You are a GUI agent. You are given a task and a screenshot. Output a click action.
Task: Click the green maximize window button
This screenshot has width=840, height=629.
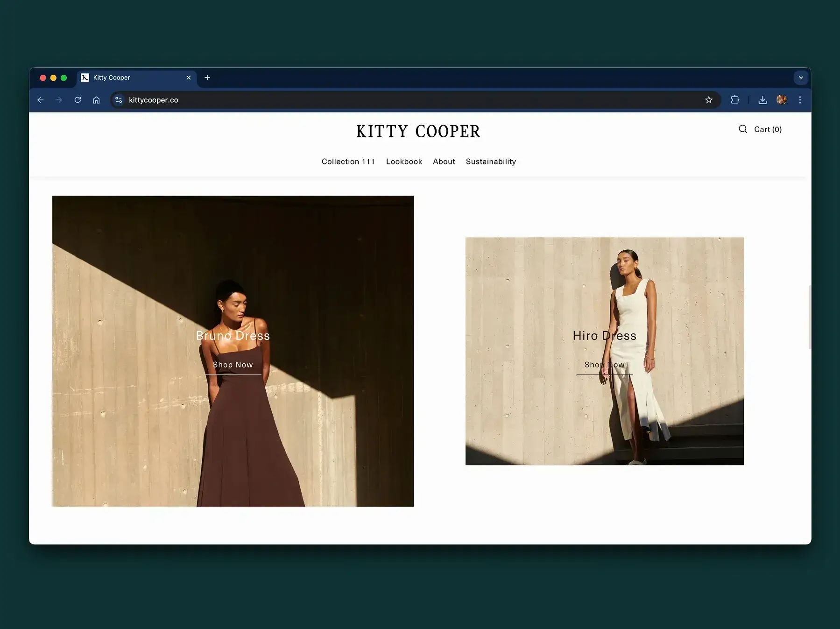click(64, 78)
